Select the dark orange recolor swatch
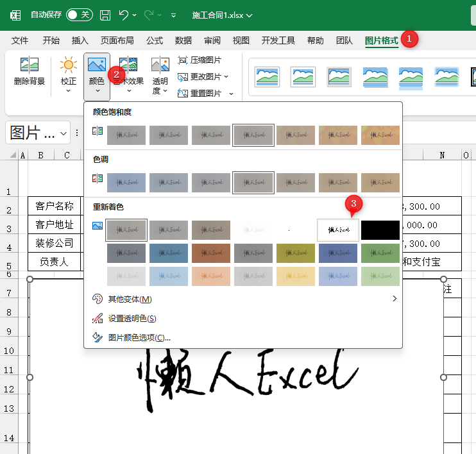Viewport: 476px width, 454px height. [211, 253]
